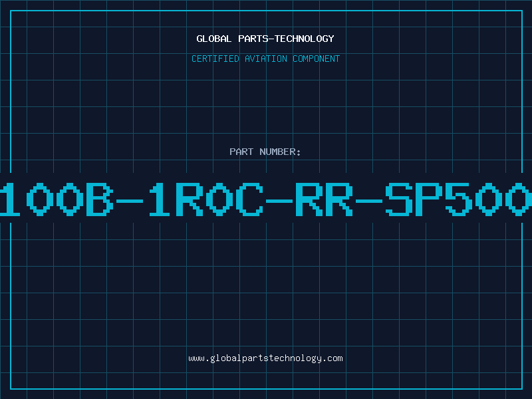The image size is (532, 399).
Task: Click the dash between 1ROC and RR
Action: (279, 201)
